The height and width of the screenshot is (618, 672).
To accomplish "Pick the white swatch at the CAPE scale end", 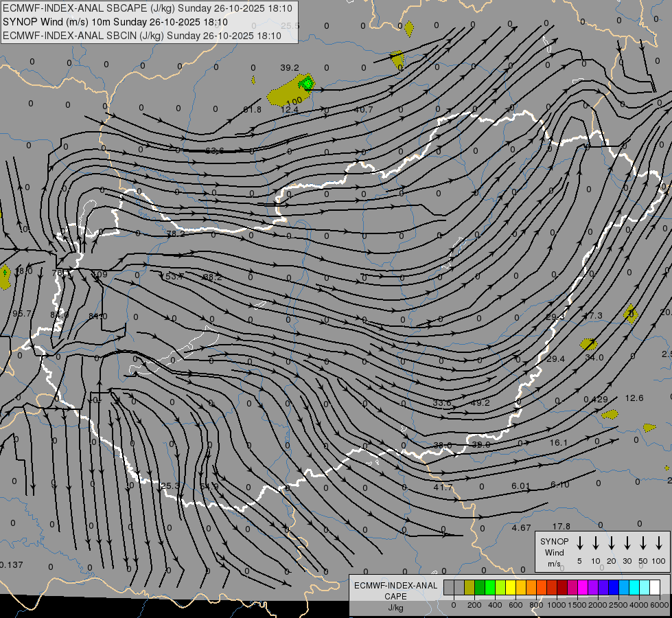I will pyautogui.click(x=654, y=588).
